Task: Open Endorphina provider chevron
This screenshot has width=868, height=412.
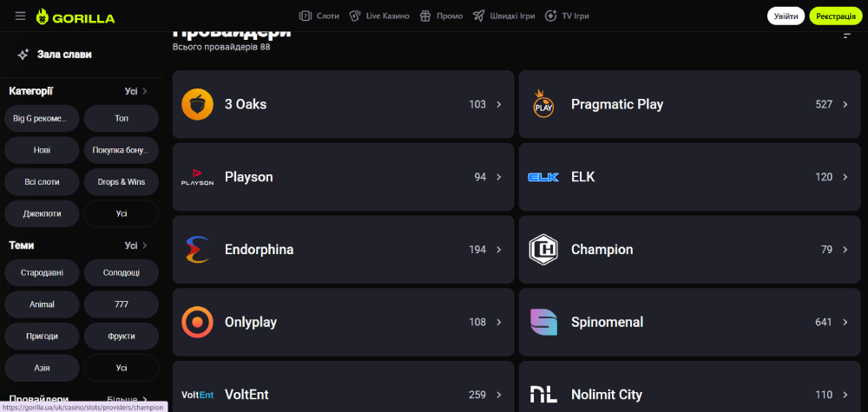Action: (499, 250)
